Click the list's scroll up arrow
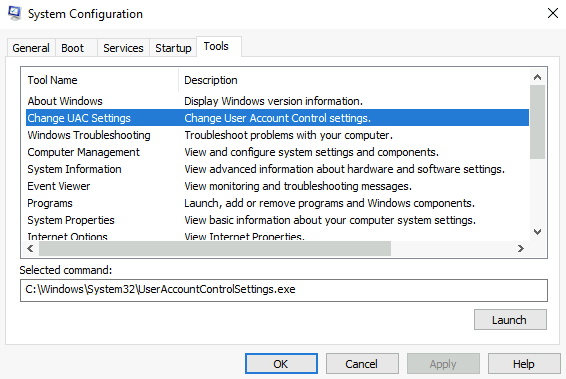Image resolution: width=566 pixels, height=379 pixels. [537, 77]
